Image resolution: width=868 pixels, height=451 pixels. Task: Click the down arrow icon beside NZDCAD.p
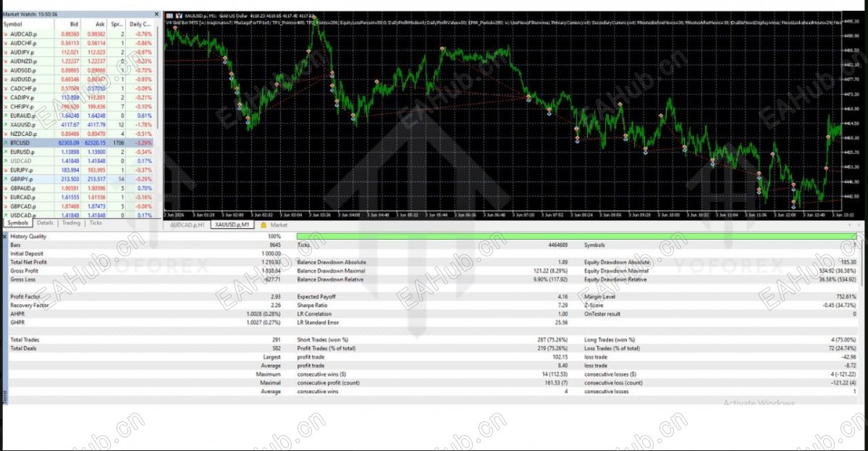pyautogui.click(x=6, y=134)
